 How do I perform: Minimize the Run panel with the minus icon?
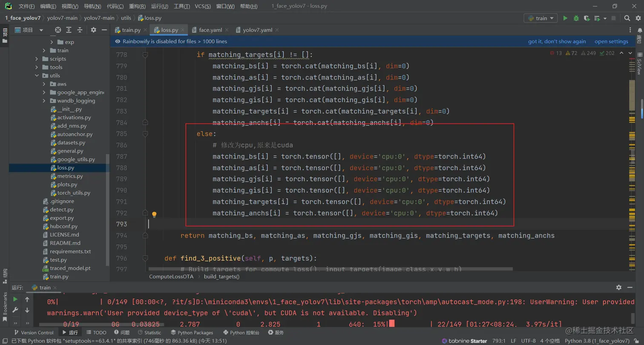tap(630, 288)
